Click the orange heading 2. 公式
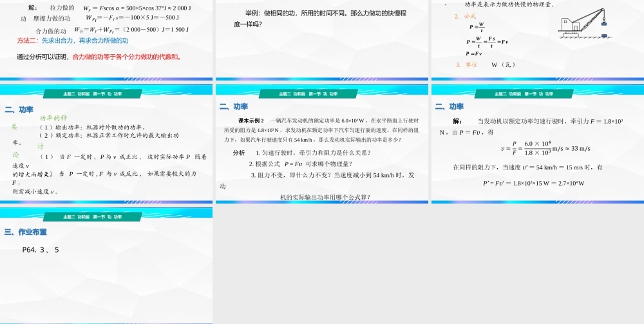The width and height of the screenshot is (644, 324). [x=465, y=17]
